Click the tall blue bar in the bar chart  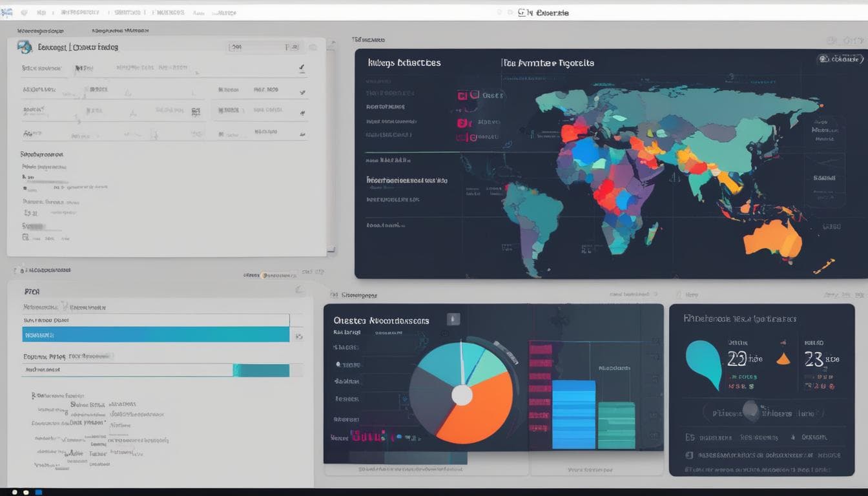[573, 414]
